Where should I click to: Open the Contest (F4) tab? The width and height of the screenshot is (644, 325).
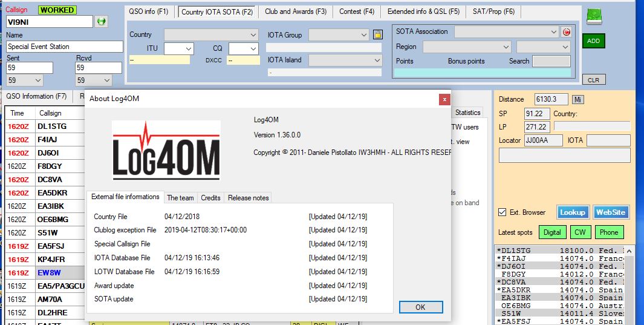pyautogui.click(x=357, y=11)
